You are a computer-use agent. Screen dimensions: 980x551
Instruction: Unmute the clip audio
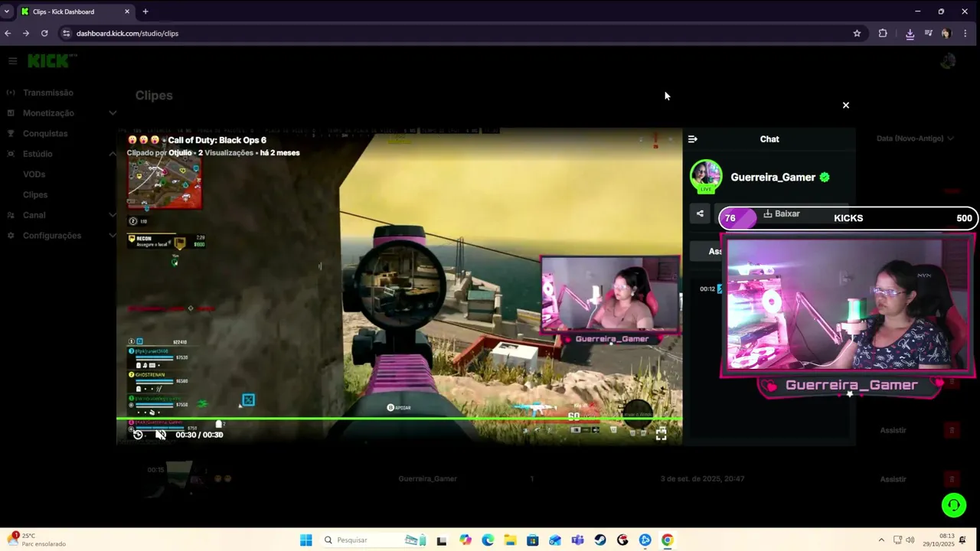160,435
